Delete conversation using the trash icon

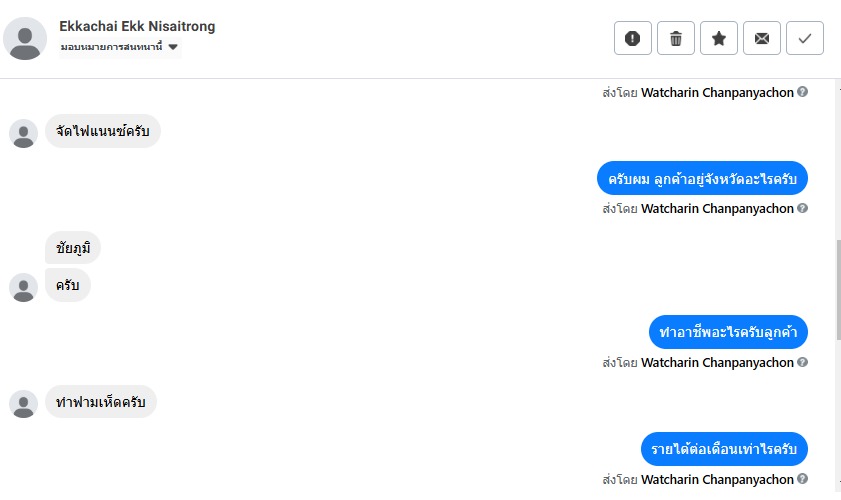point(676,38)
